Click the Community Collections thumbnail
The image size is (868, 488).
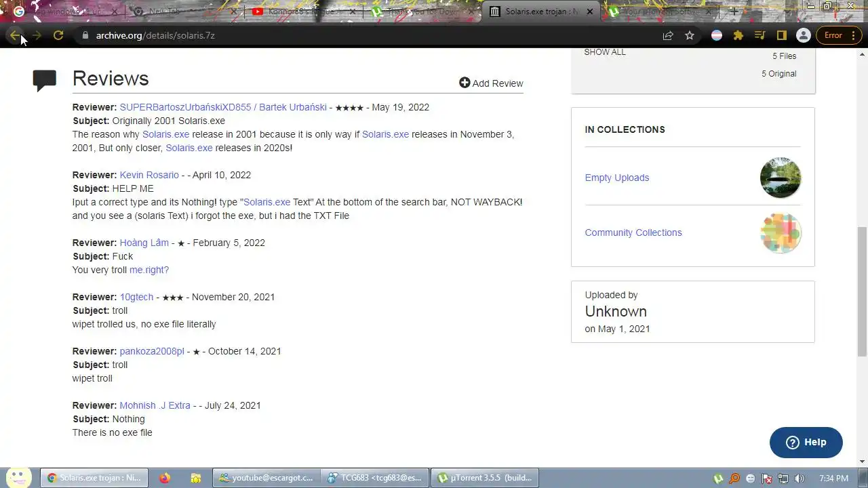(x=781, y=232)
